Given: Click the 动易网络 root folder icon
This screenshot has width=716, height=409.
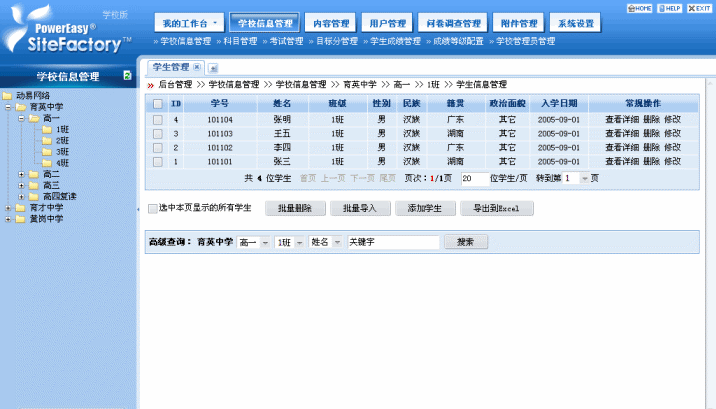Looking at the screenshot, I should pos(8,96).
